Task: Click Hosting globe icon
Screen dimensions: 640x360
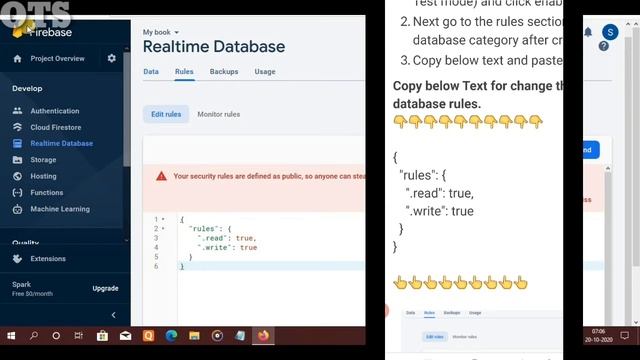Action: (17, 176)
